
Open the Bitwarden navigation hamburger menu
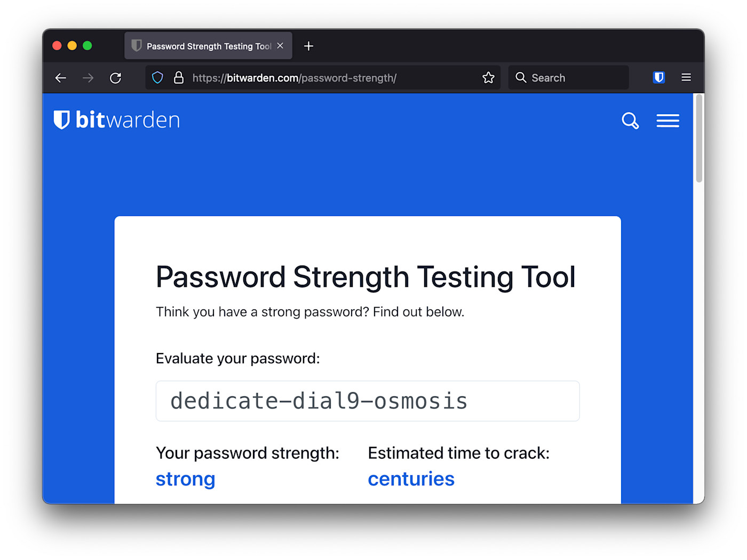pyautogui.click(x=668, y=121)
